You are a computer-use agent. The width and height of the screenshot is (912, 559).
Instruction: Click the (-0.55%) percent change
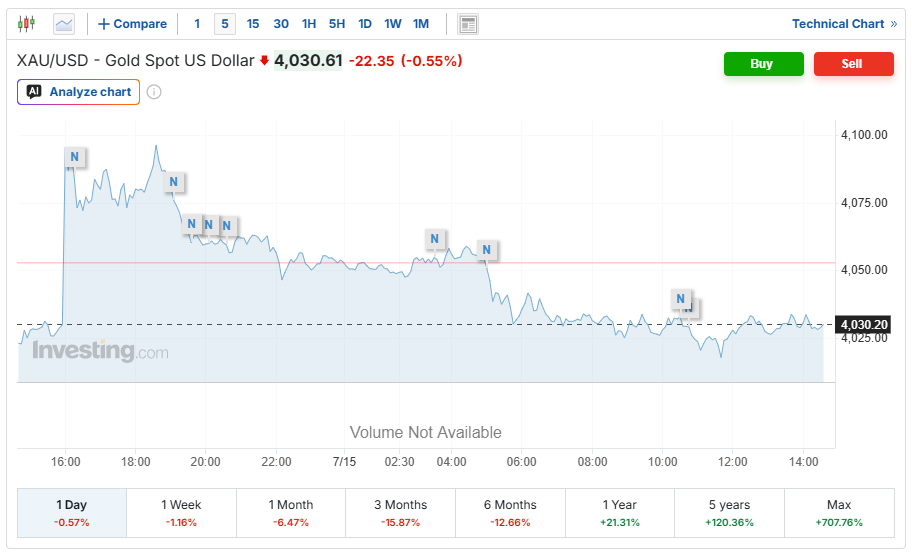point(432,61)
